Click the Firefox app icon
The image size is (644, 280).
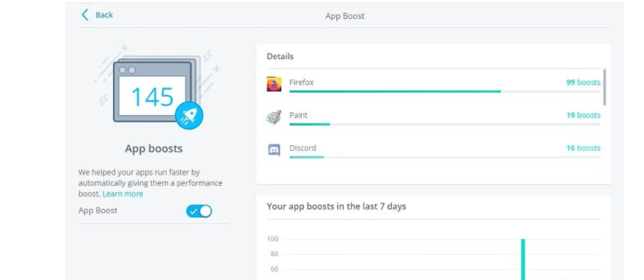pyautogui.click(x=274, y=84)
